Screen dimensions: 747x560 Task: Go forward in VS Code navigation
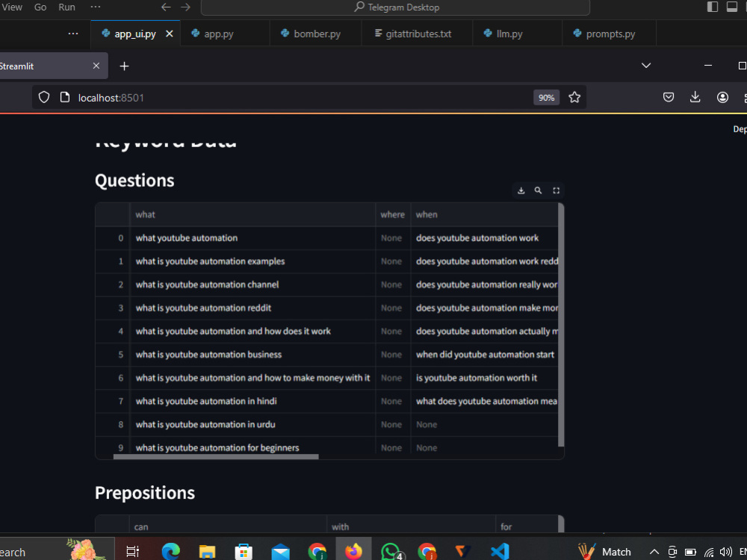coord(186,7)
